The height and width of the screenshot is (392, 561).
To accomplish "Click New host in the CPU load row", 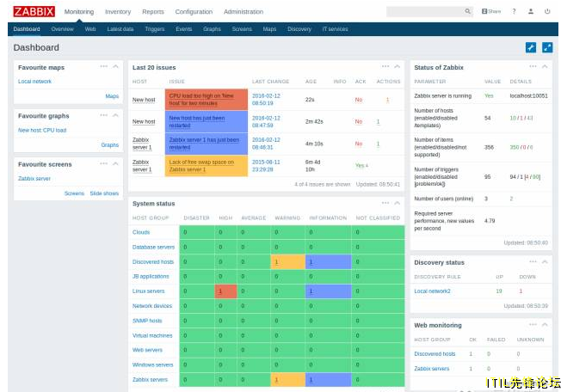I will (x=144, y=100).
